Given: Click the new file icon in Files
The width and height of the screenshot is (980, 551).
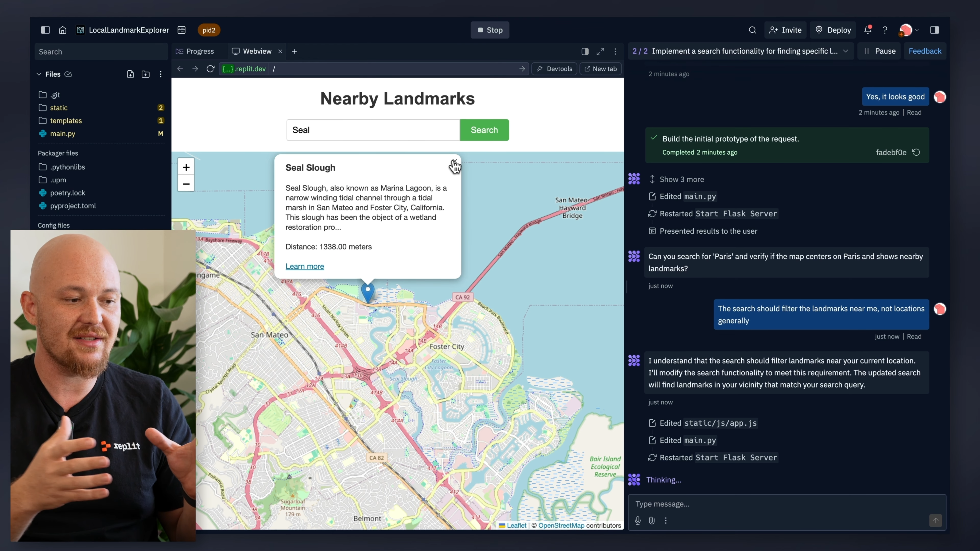Looking at the screenshot, I should click(x=130, y=74).
